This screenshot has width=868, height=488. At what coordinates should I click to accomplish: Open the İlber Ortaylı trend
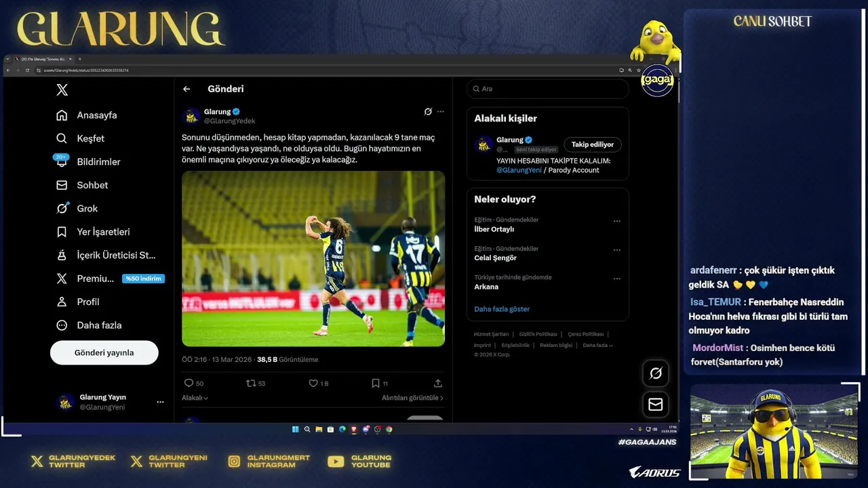[x=494, y=229]
